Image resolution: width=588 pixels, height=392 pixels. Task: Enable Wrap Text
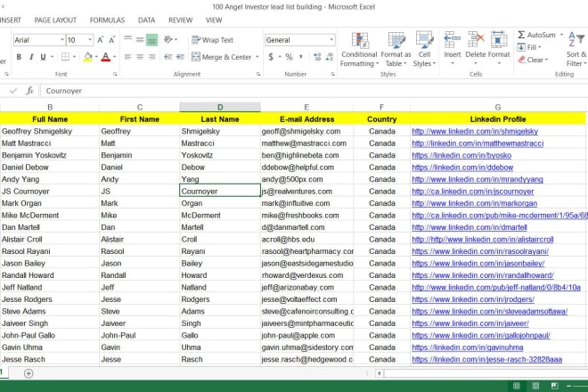coord(212,40)
